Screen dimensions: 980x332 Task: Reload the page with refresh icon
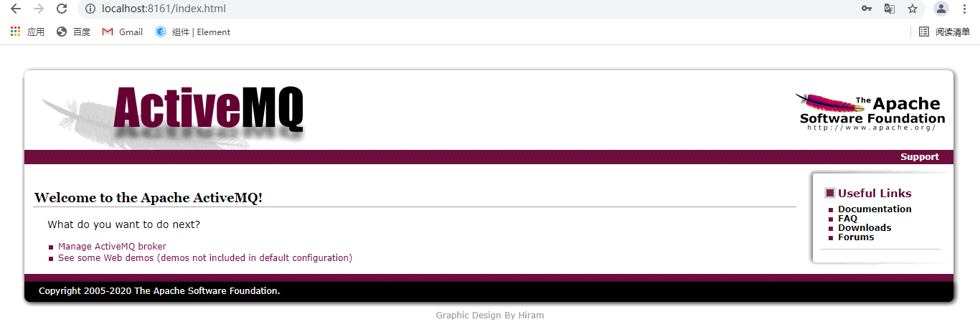[x=62, y=9]
